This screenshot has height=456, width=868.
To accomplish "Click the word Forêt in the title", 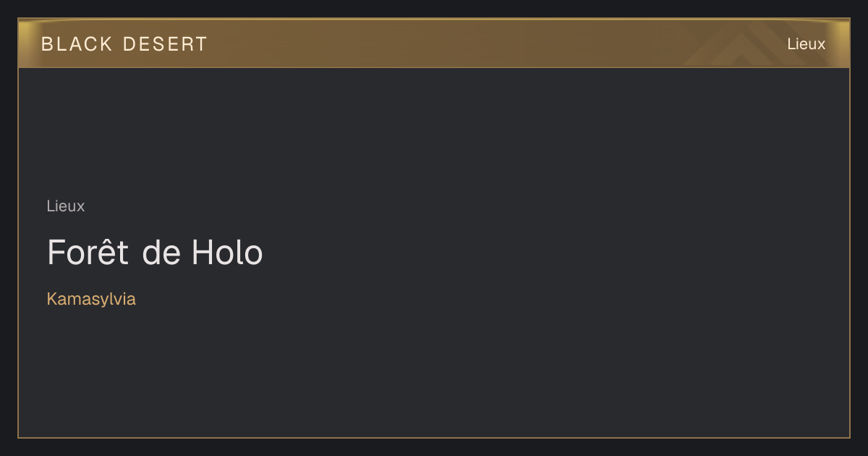I will (88, 253).
